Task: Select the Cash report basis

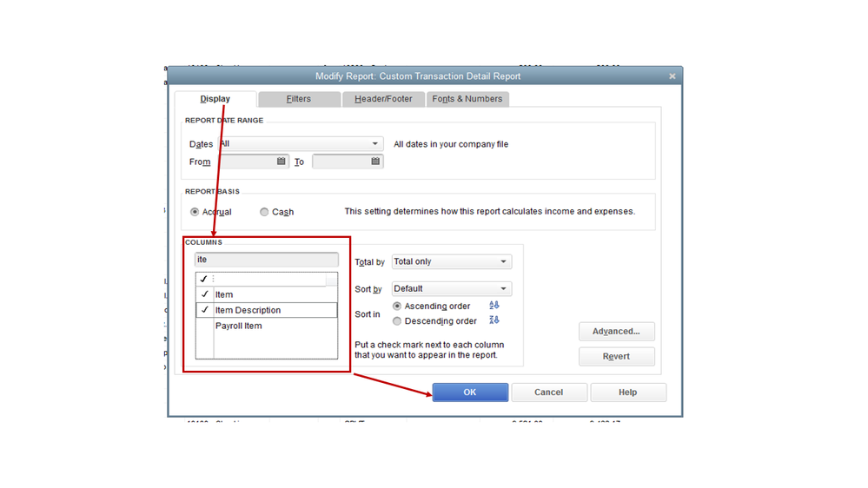Action: tap(264, 212)
